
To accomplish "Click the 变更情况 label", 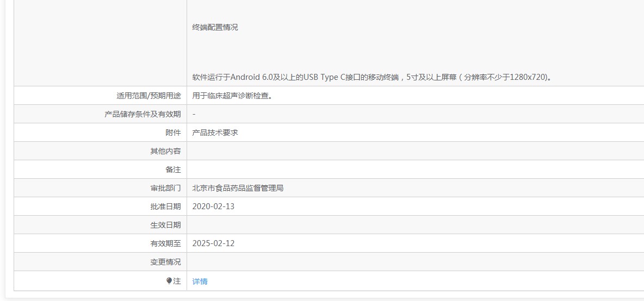I will [x=165, y=262].
